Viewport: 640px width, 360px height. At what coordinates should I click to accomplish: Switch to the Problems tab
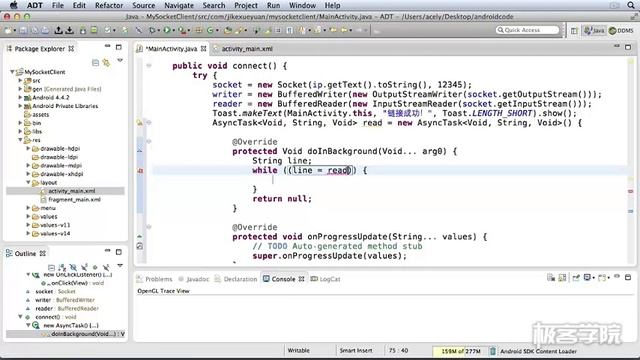point(154,279)
